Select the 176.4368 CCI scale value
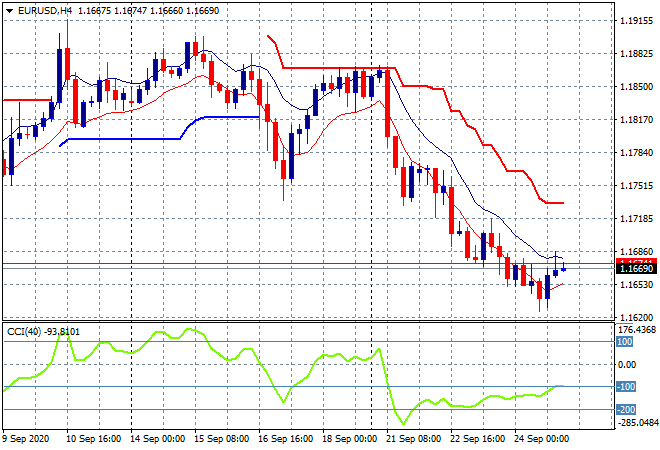 636,329
